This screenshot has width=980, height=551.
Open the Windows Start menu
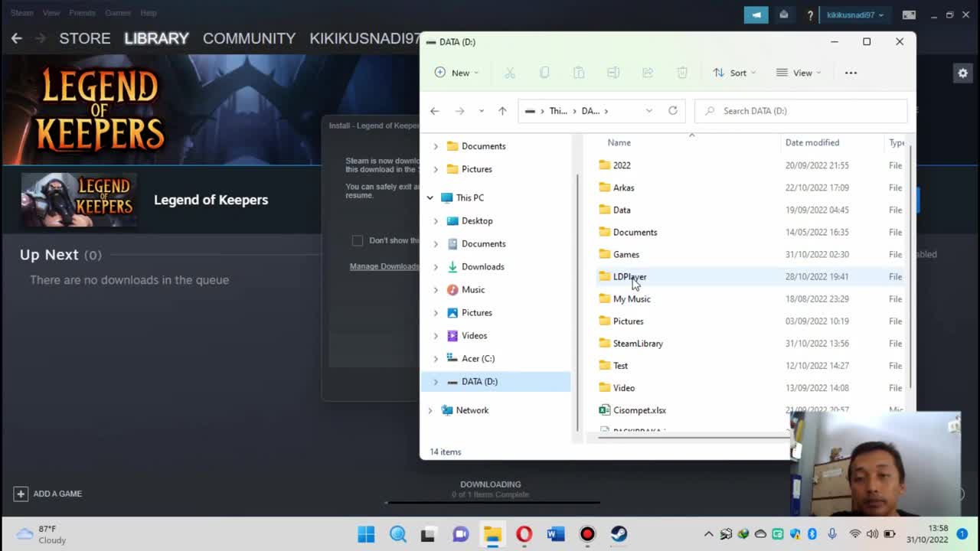point(366,534)
